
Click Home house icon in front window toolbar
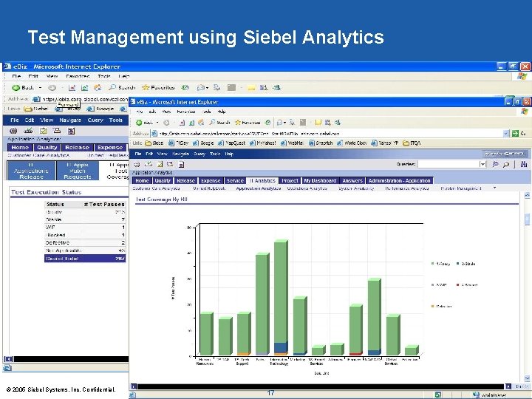click(x=201, y=122)
